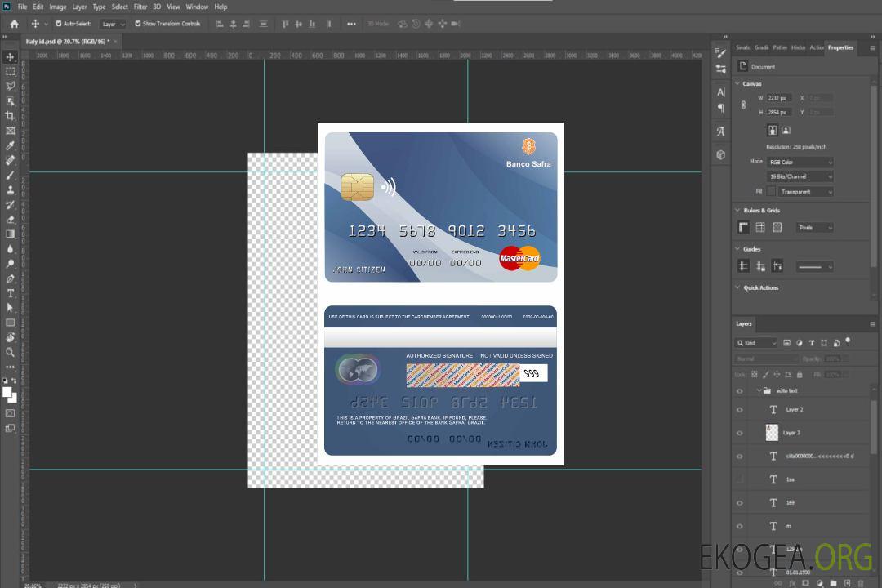The height and width of the screenshot is (588, 882).
Task: Hide the citta0000000 text layer
Action: click(x=740, y=457)
